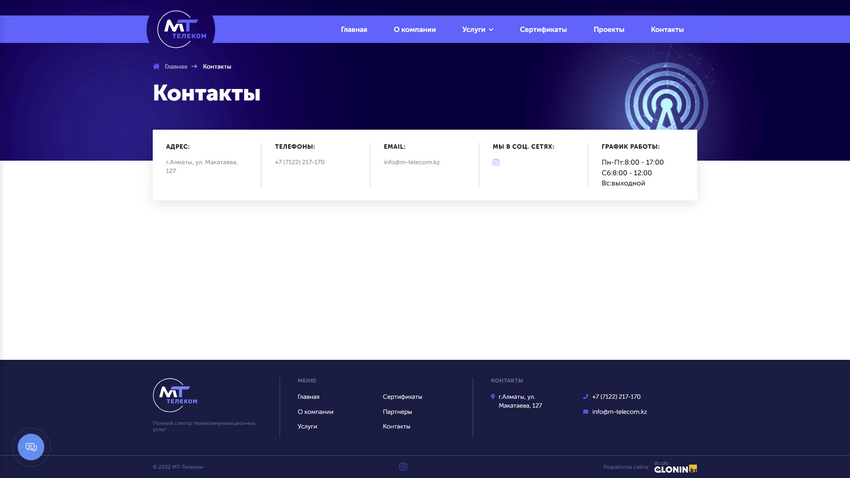Click the Сб working hours line
The width and height of the screenshot is (850, 478).
tap(627, 173)
